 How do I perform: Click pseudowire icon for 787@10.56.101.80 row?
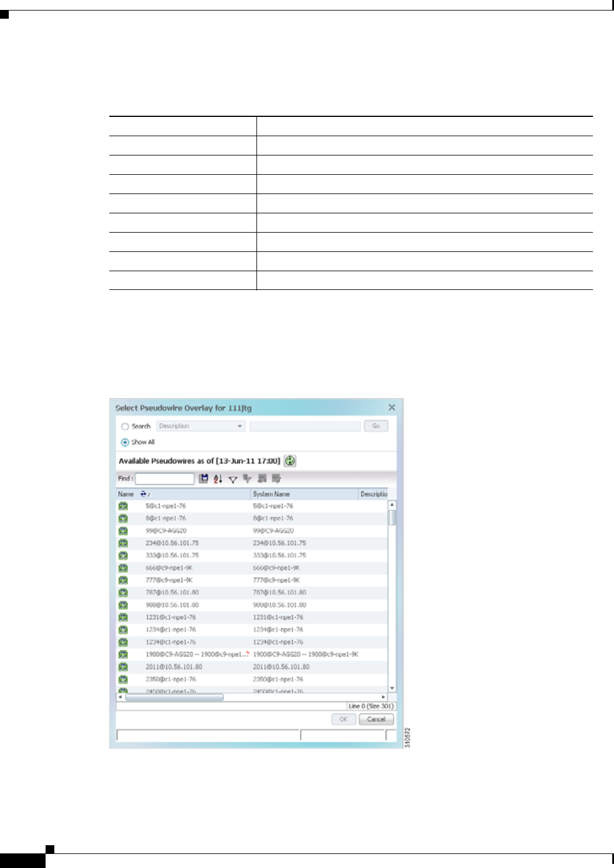[x=123, y=592]
